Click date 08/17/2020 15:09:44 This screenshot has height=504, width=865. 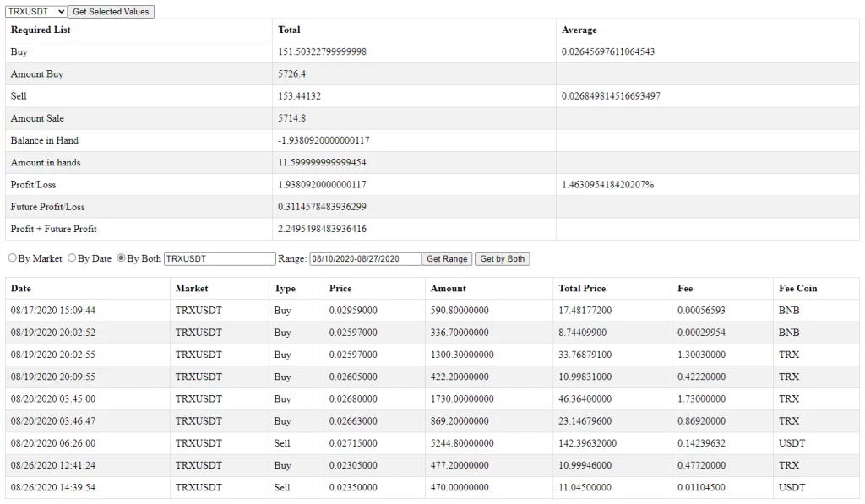[x=53, y=311]
